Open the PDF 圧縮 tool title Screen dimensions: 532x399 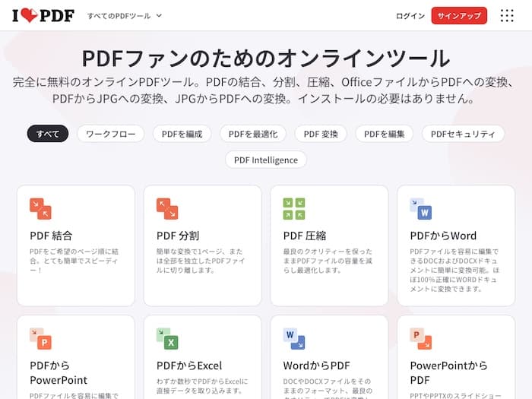click(305, 236)
